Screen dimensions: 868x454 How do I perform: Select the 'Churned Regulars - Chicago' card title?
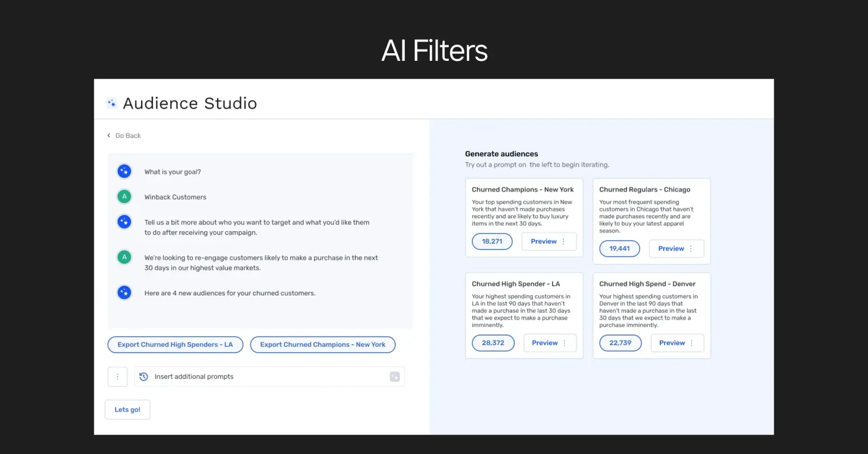click(644, 190)
